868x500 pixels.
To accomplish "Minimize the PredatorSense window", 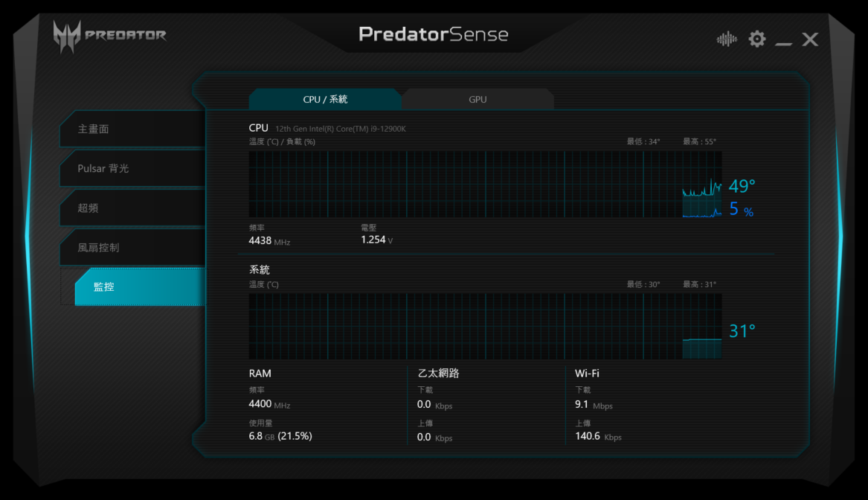I will click(x=783, y=42).
